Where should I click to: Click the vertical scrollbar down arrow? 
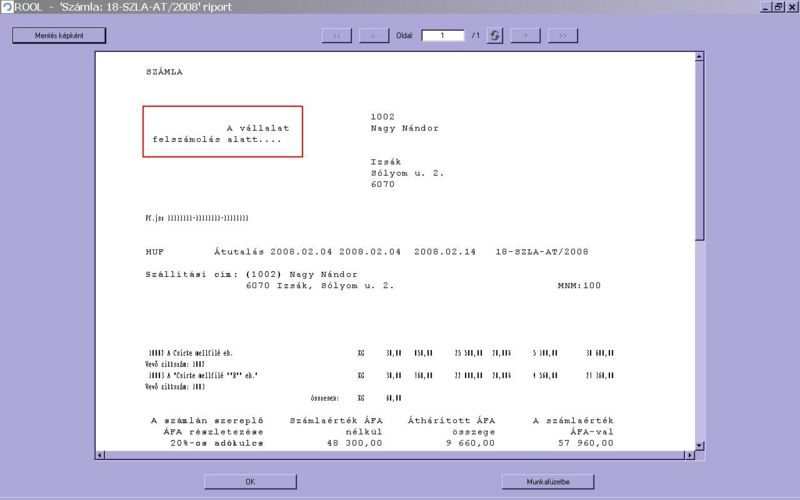click(x=699, y=444)
